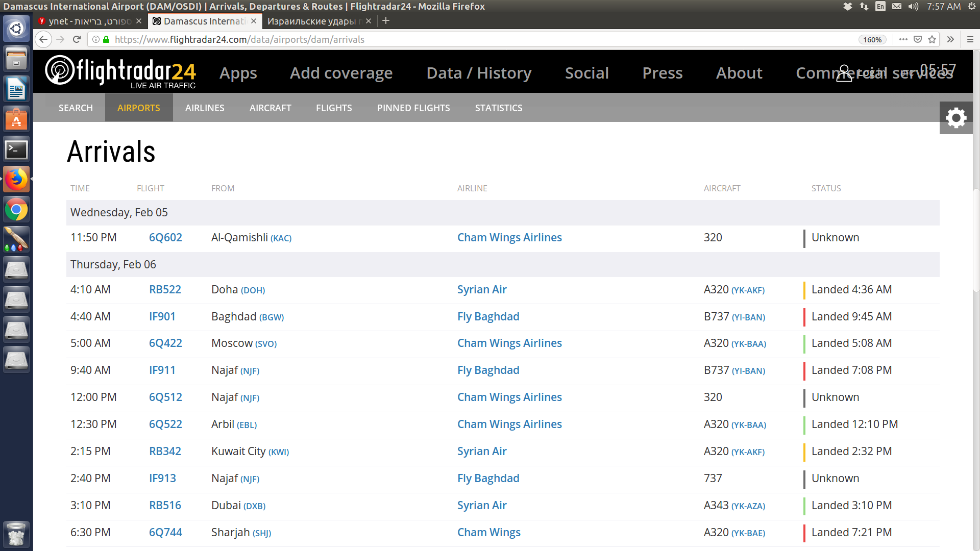Open keyboard language En indicator

pos(880,6)
